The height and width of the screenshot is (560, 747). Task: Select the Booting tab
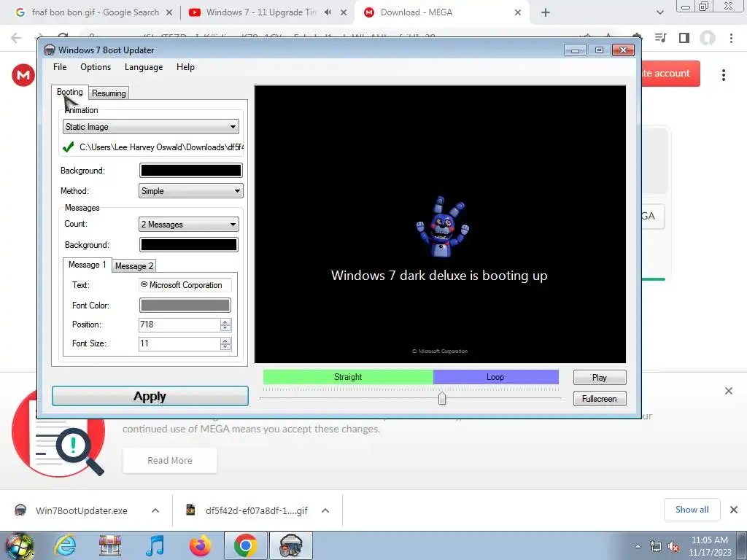70,92
